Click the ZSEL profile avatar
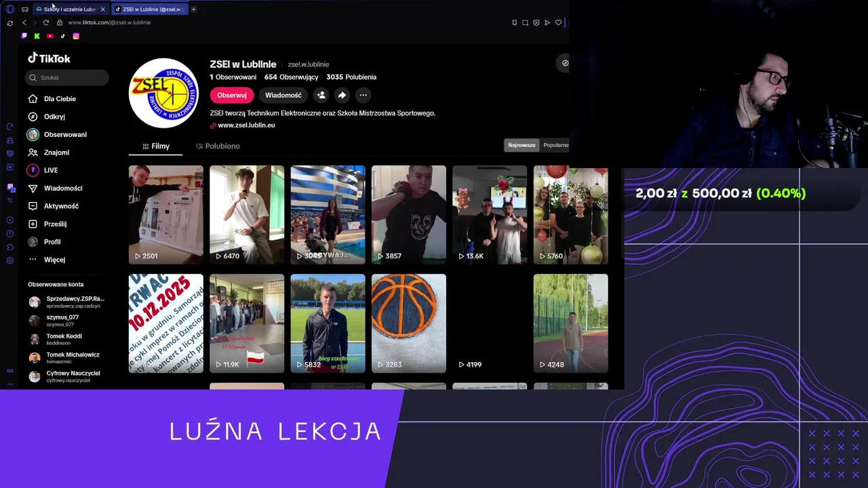Viewport: 868px width, 488px height. 163,93
